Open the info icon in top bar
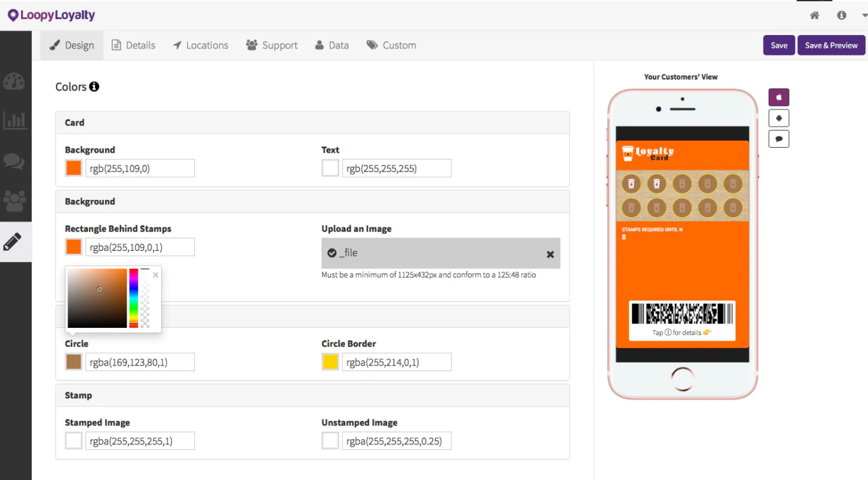Image resolution: width=868 pixels, height=480 pixels. click(841, 15)
